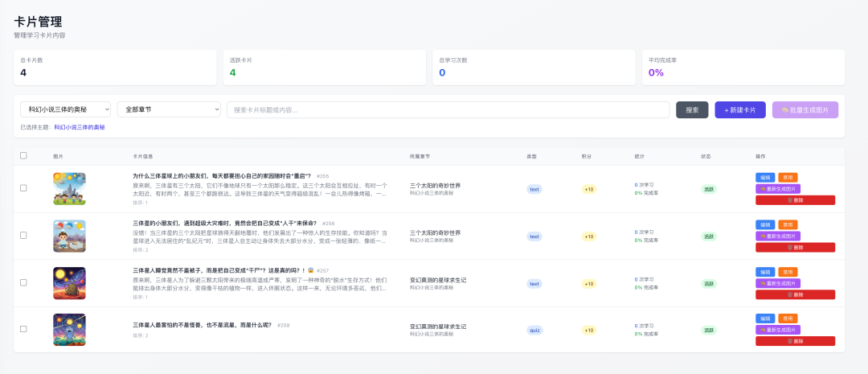
Task: Regenerate image for card #257
Action: [x=777, y=283]
